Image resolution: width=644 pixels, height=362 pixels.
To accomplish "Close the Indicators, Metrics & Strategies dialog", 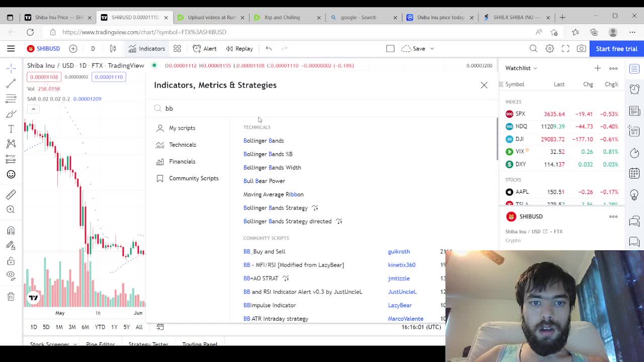I will pos(484,85).
